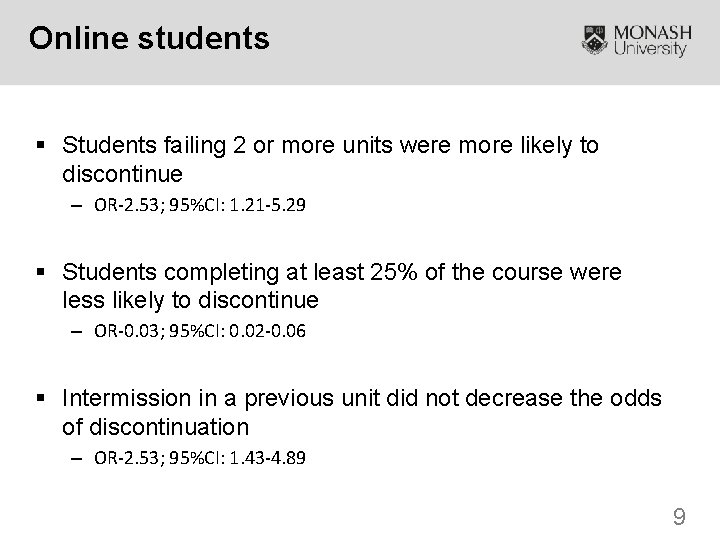This screenshot has height=540, width=720.
Task: Click the word University below MONASH
Action: pos(651,49)
